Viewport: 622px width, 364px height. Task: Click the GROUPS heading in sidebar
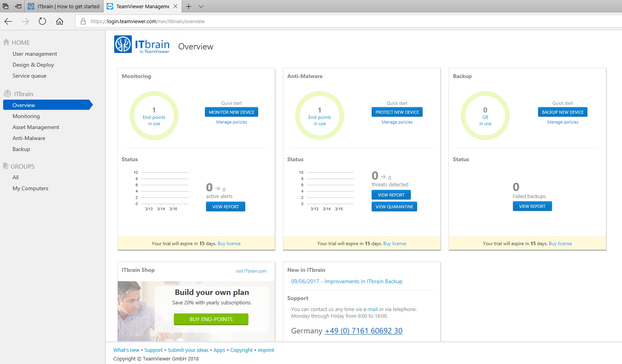click(22, 166)
